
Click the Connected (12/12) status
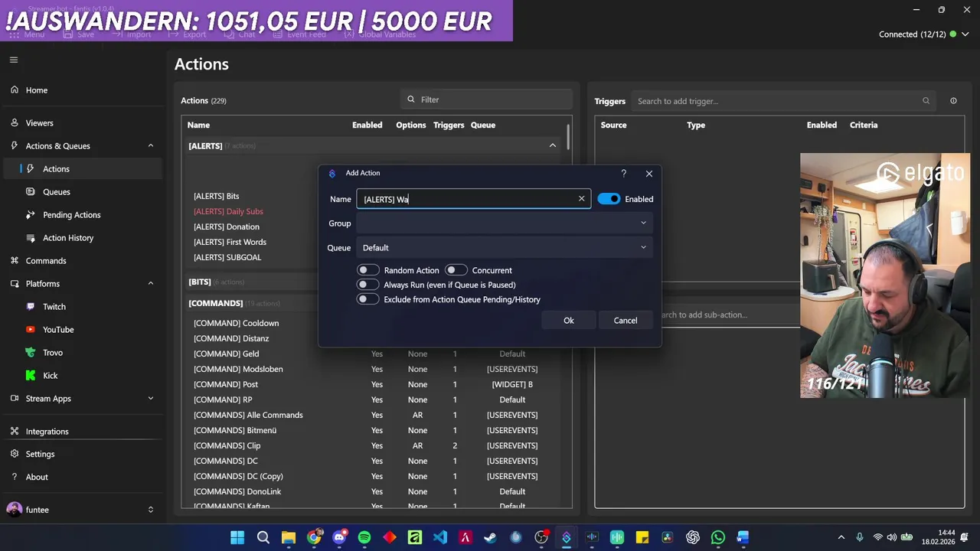click(x=913, y=34)
